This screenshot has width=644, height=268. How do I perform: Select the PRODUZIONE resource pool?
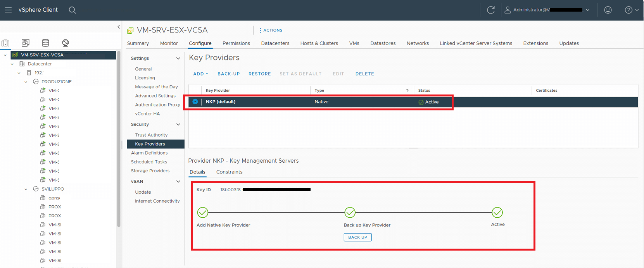click(x=57, y=82)
